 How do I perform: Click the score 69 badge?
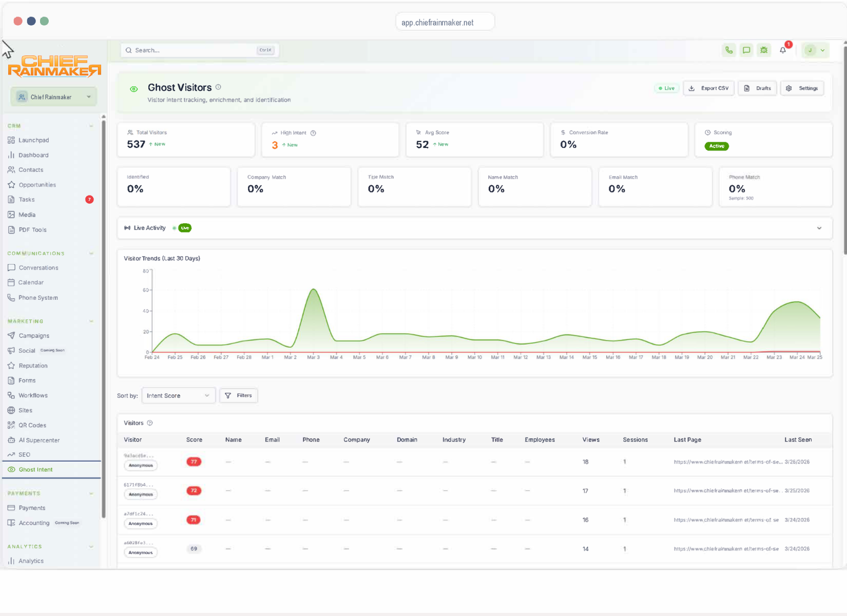tap(194, 549)
